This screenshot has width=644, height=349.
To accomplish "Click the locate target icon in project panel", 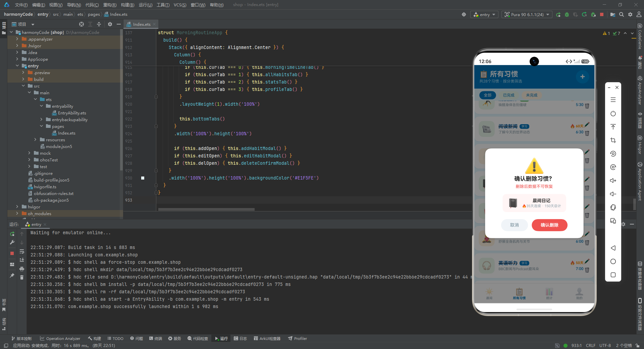I will (x=82, y=24).
